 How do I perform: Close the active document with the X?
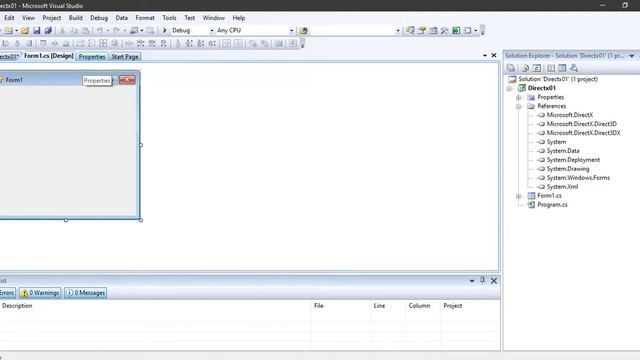[x=494, y=56]
